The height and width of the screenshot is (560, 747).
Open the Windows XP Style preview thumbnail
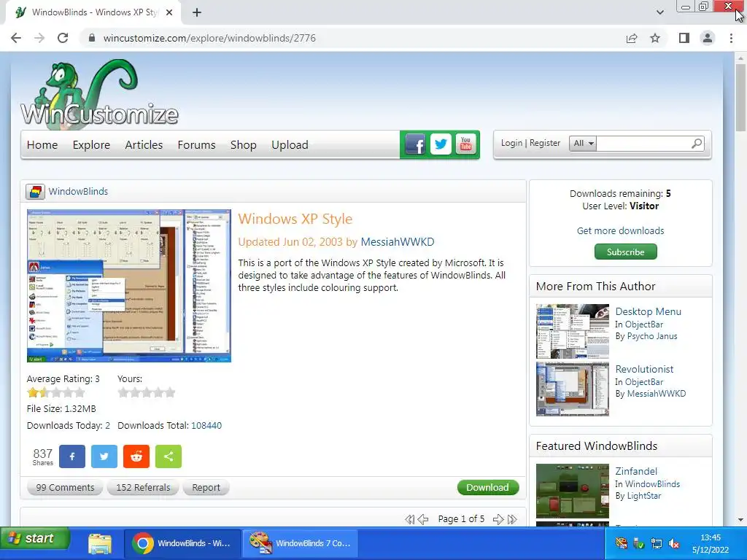click(x=128, y=286)
